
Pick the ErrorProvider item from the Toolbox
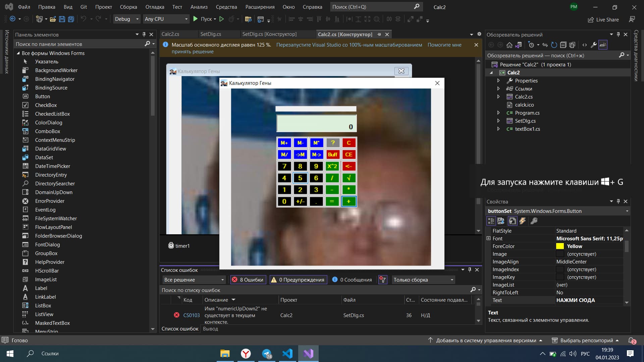(50, 201)
